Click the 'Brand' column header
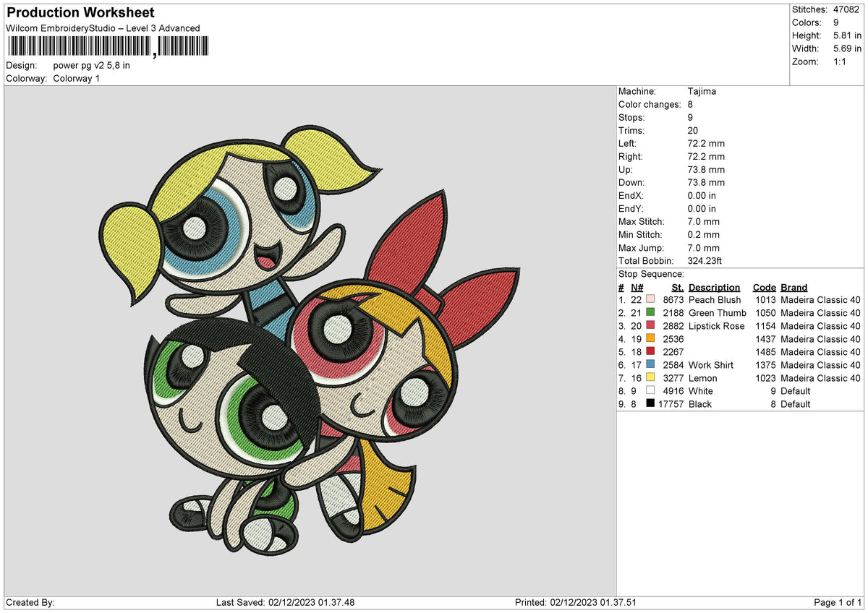Screen dimensions: 868x613 point(794,287)
